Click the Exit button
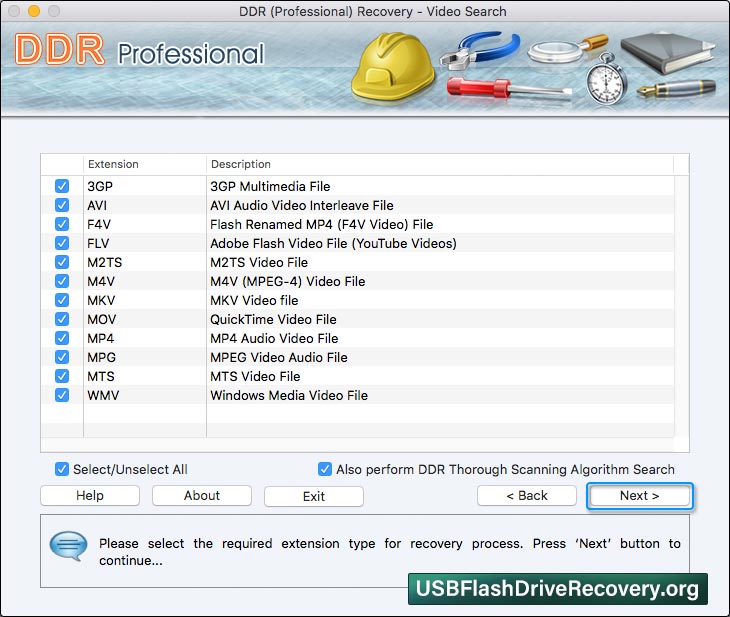The width and height of the screenshot is (730, 617). click(x=314, y=496)
